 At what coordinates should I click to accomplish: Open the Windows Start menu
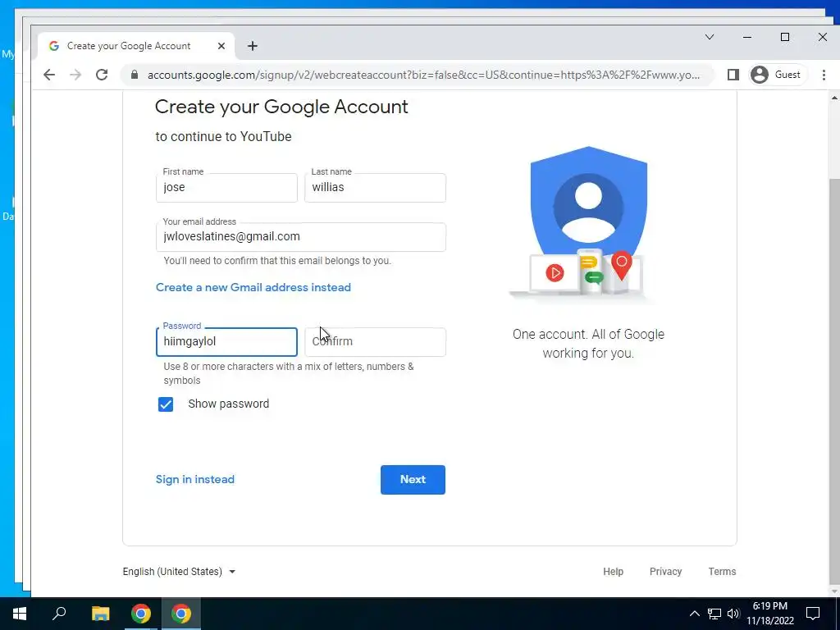coord(20,614)
